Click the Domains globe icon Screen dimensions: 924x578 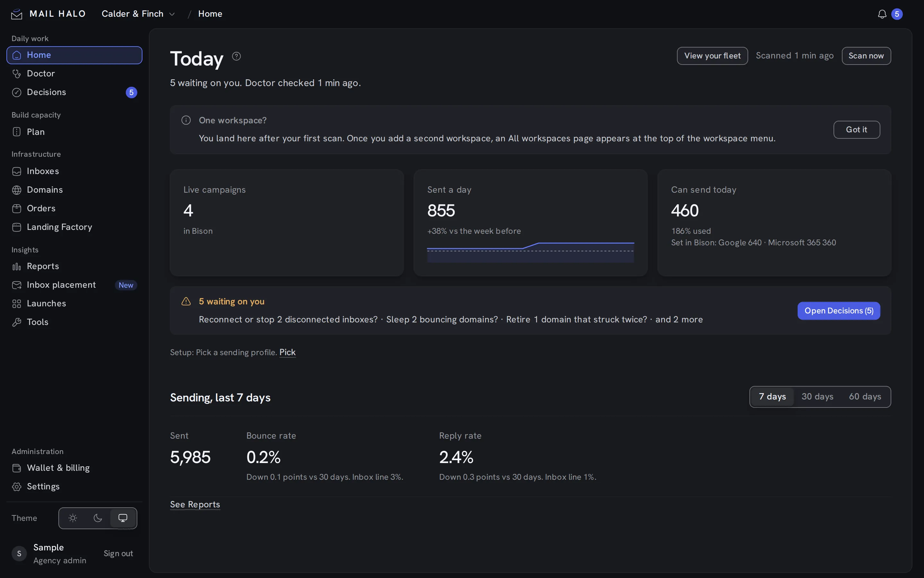(16, 190)
